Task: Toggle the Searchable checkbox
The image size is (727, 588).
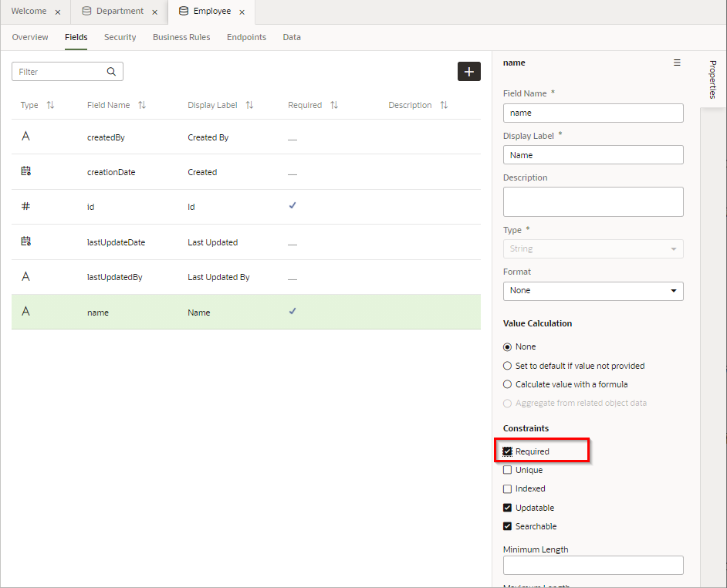Action: [508, 526]
